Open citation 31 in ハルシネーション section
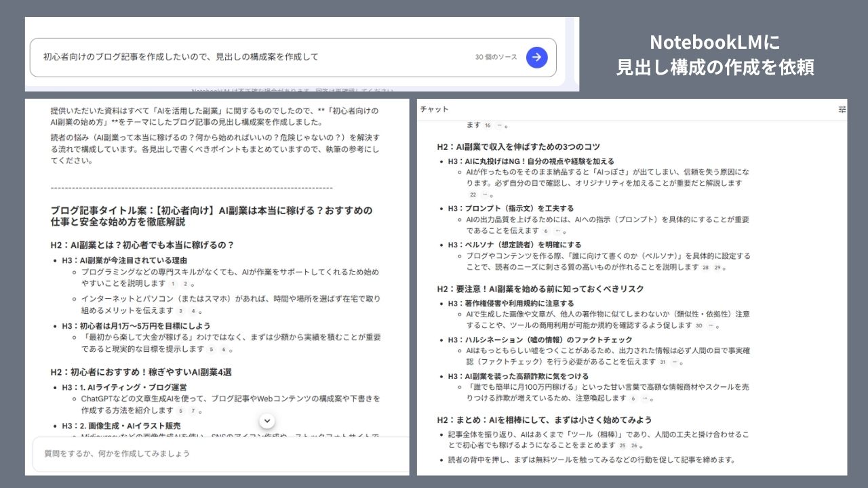 pos(663,363)
